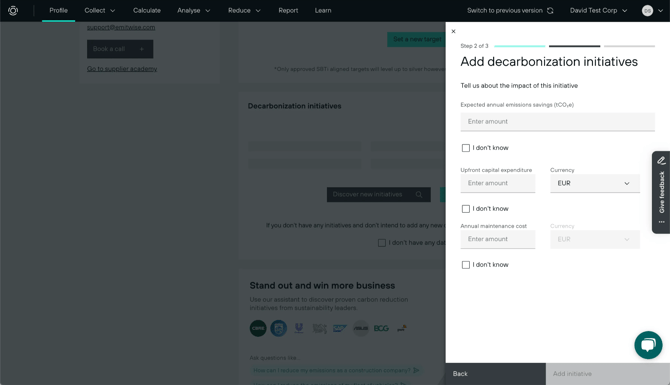Click the second step progress bar segment
This screenshot has height=385, width=670.
[575, 46]
